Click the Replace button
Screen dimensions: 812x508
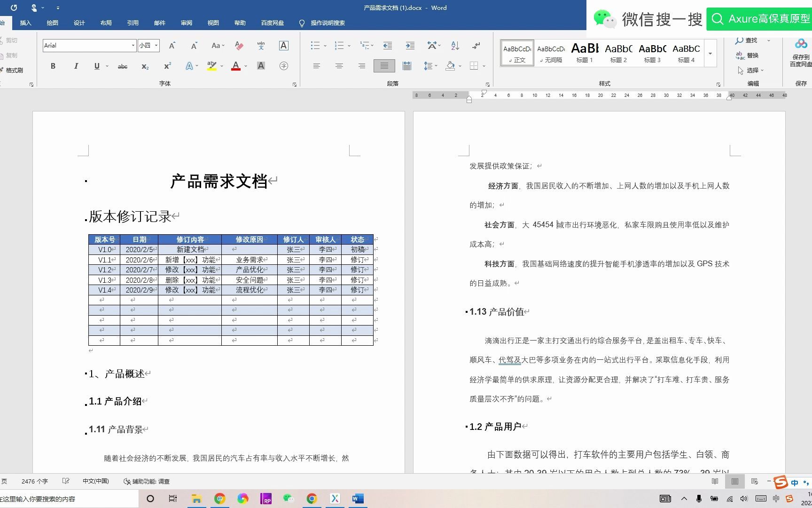pyautogui.click(x=747, y=56)
